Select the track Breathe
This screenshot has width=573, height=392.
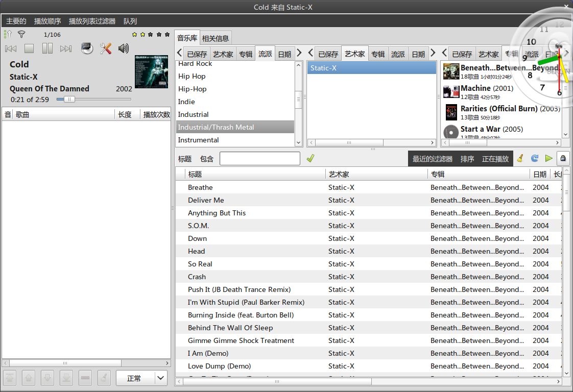click(368, 187)
